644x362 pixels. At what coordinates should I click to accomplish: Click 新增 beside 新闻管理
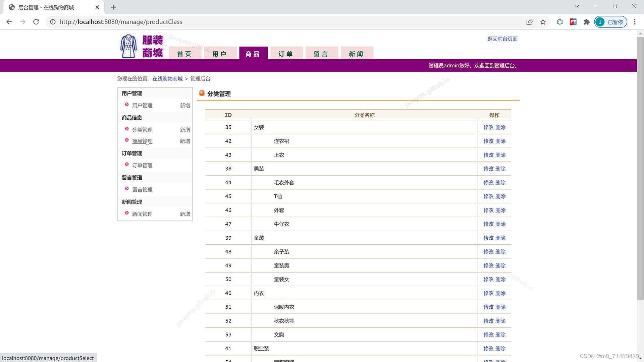[185, 214]
